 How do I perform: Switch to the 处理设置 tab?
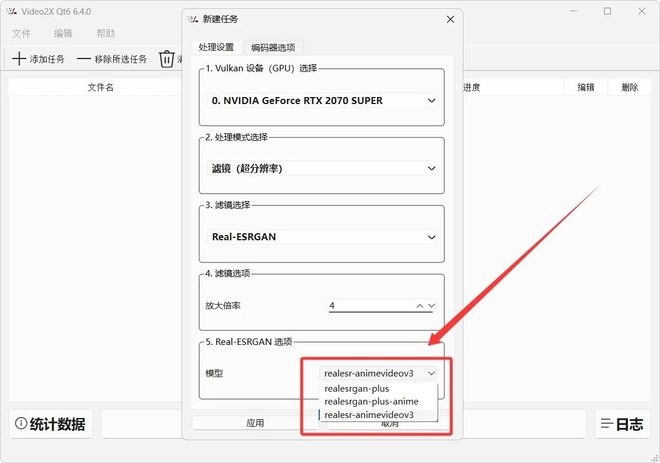click(216, 47)
